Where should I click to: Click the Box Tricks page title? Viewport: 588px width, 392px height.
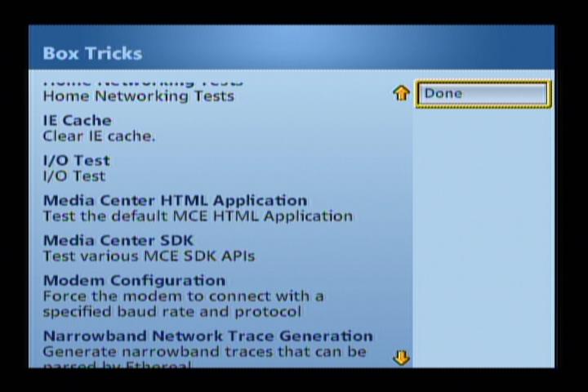coord(92,53)
